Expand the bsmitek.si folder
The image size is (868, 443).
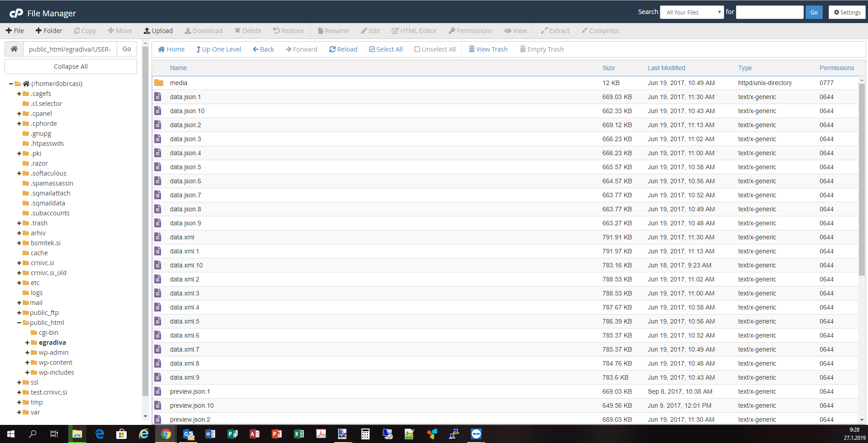click(x=19, y=243)
